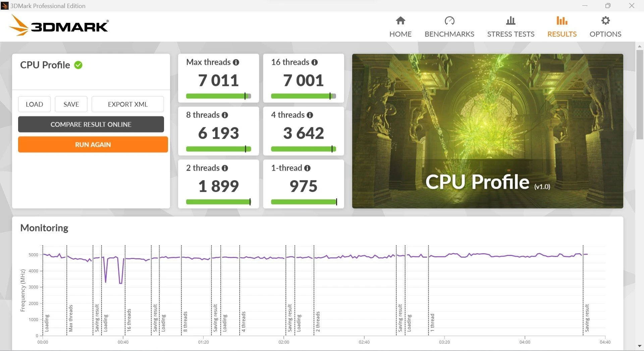This screenshot has height=351, width=644.
Task: Click the orange RUN AGAIN button
Action: [x=93, y=145]
